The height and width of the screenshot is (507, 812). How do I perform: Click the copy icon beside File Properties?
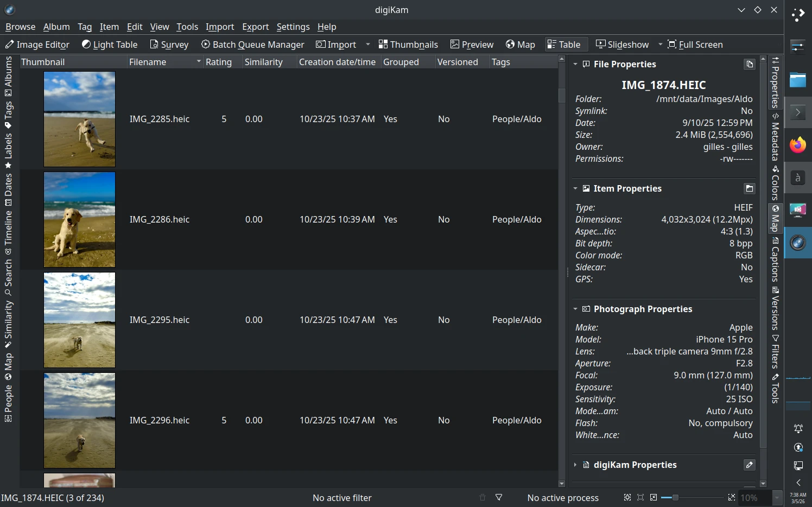(x=750, y=64)
